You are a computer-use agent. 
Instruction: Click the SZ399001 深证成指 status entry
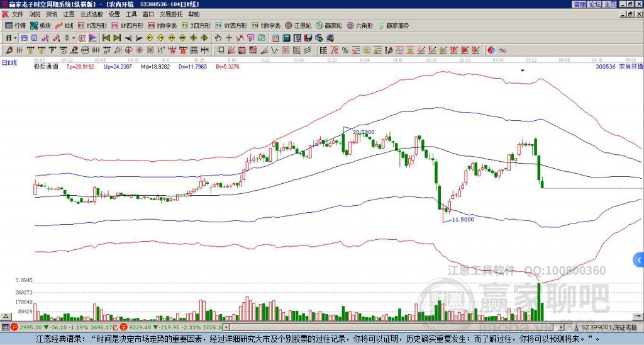click(609, 327)
